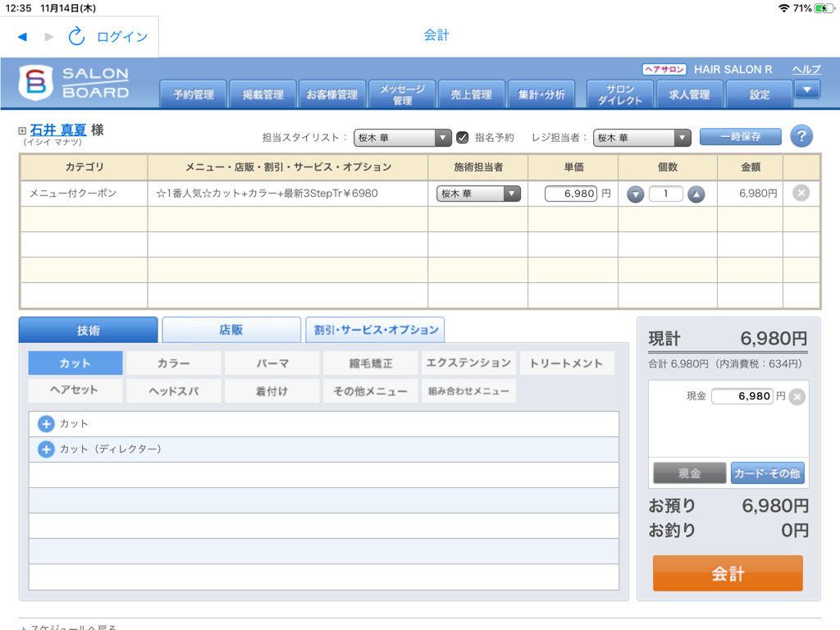Switch to the 店販 tab
This screenshot has width=840, height=630.
[x=231, y=329]
